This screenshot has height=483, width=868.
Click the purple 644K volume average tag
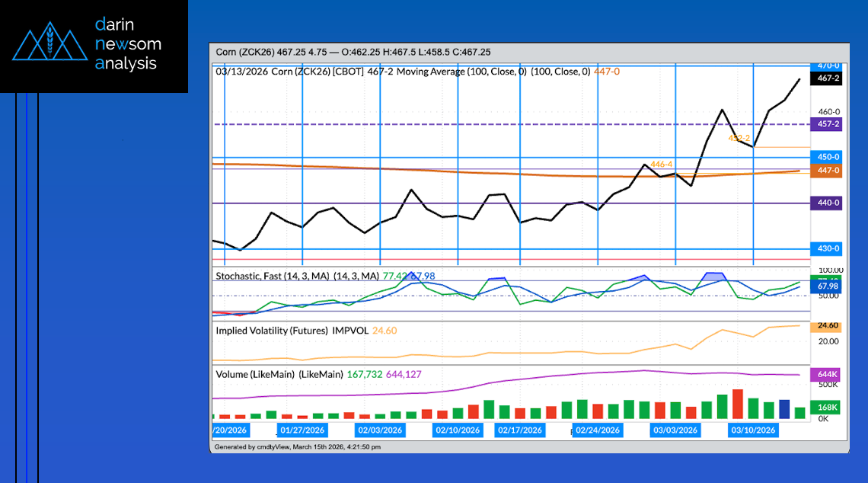pyautogui.click(x=828, y=375)
